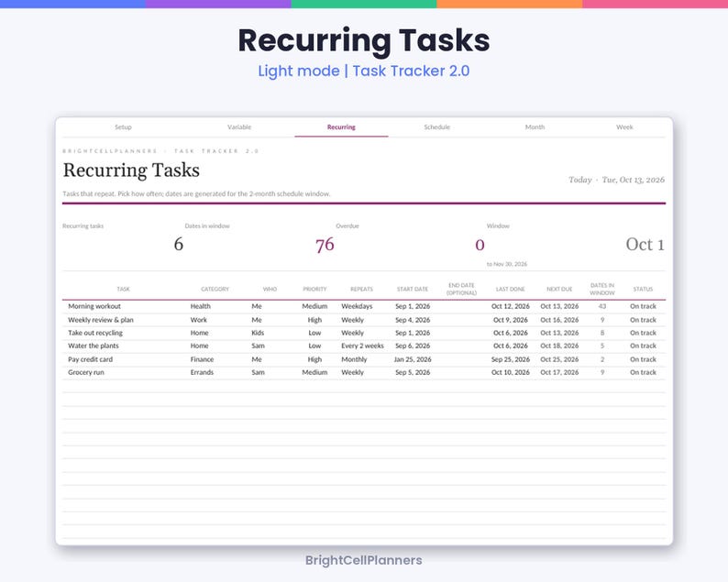The height and width of the screenshot is (582, 728).
Task: Switch to the Variable tab
Action: pyautogui.click(x=239, y=126)
